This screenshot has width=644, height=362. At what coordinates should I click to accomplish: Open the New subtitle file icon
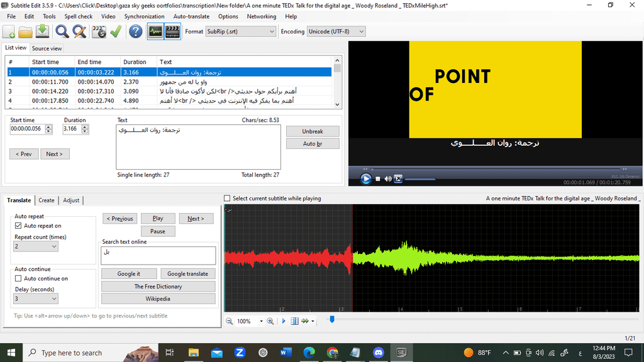click(x=9, y=31)
